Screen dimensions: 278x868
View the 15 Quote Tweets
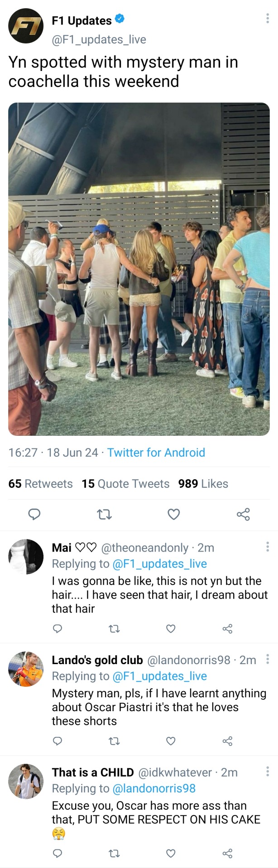[125, 484]
